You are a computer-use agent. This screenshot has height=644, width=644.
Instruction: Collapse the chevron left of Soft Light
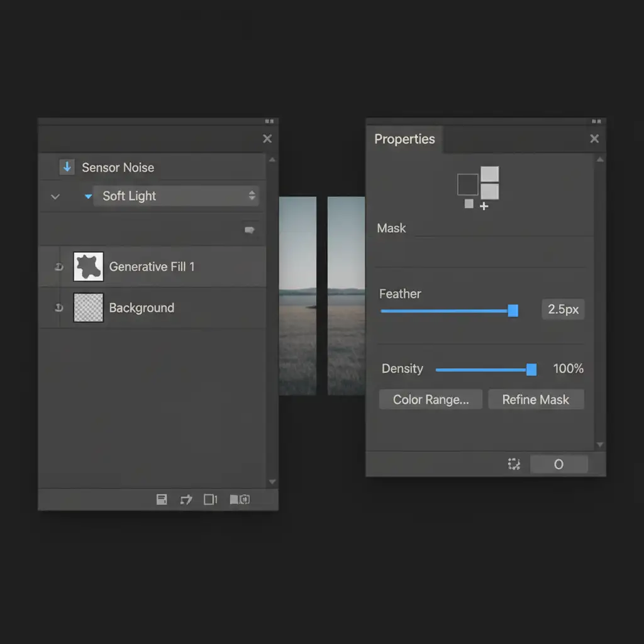pos(55,196)
